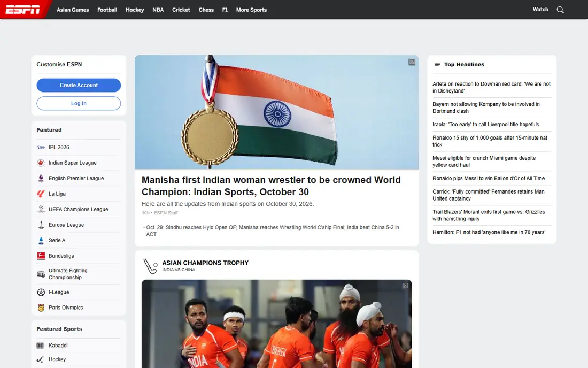Click the Europa League trophy icon
This screenshot has height=368, width=588.
coord(41,225)
